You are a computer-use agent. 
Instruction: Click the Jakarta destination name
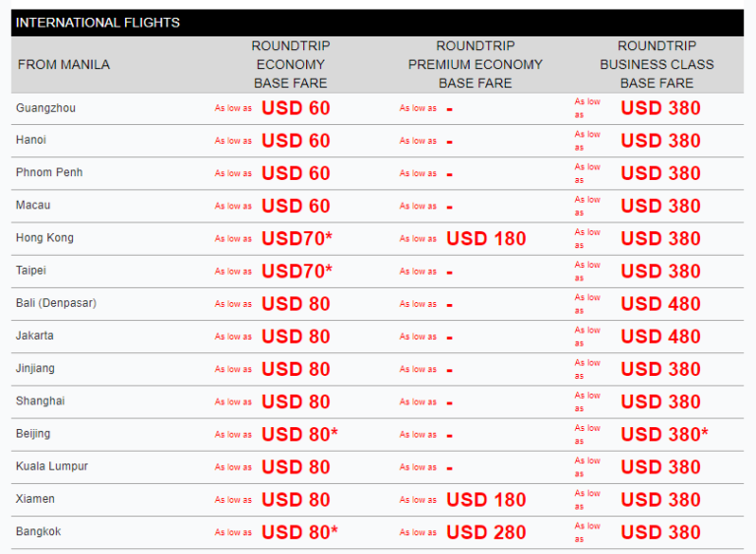pos(35,337)
